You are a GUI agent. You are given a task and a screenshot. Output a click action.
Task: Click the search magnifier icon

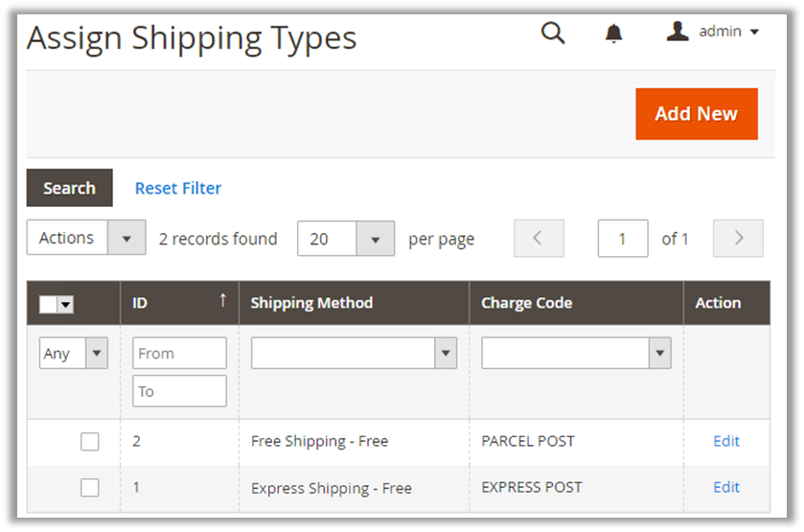point(553,34)
